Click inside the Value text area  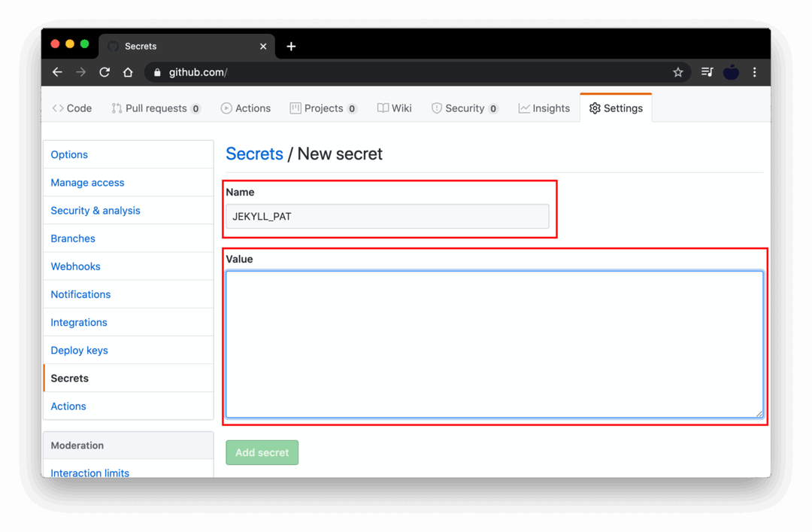click(494, 344)
